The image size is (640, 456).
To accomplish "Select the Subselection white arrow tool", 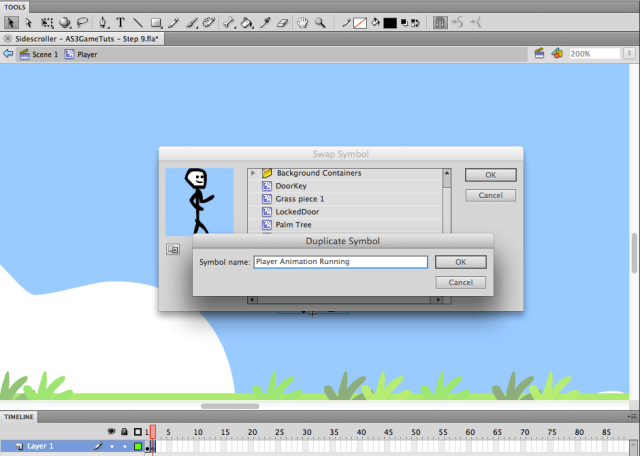I will pos(29,22).
